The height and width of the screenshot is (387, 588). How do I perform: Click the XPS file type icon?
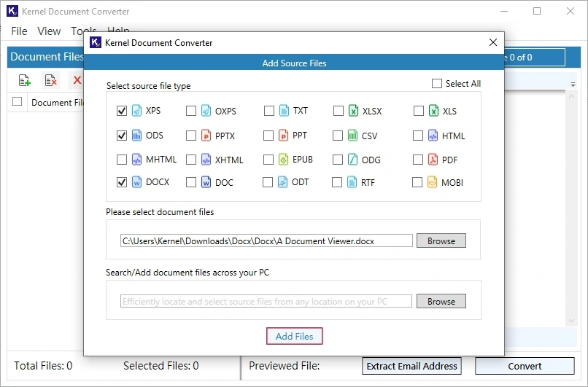137,111
